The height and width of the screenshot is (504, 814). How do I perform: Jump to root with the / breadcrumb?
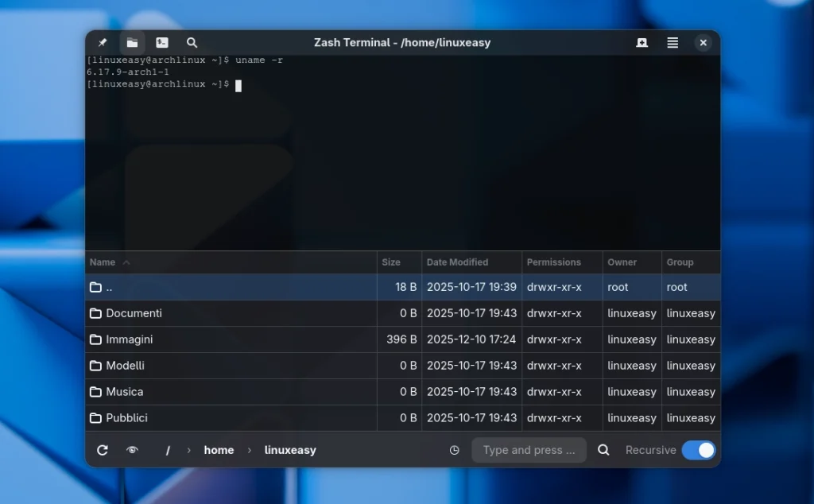(x=168, y=450)
